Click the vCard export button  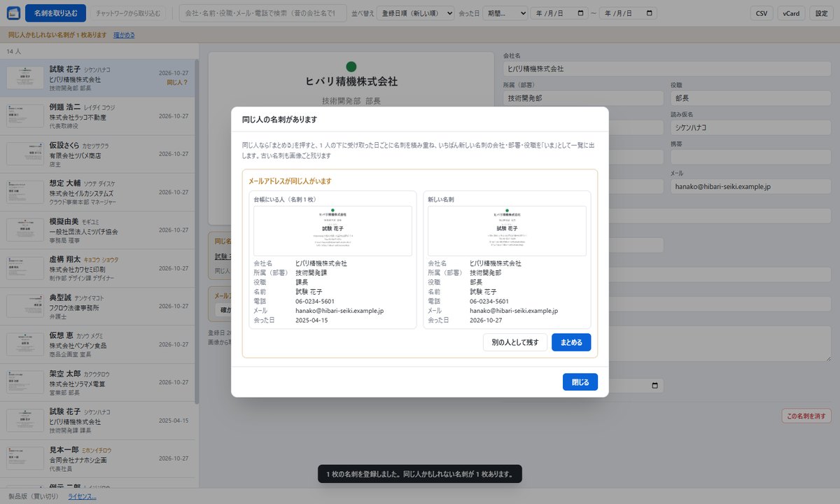[x=791, y=13]
